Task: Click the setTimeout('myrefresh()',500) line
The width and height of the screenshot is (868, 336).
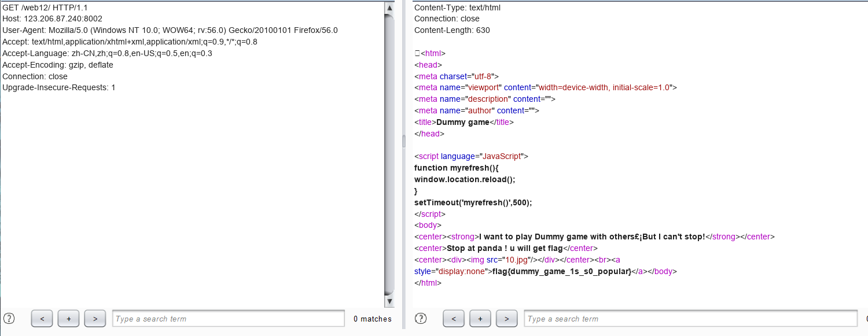Action: pyautogui.click(x=473, y=203)
